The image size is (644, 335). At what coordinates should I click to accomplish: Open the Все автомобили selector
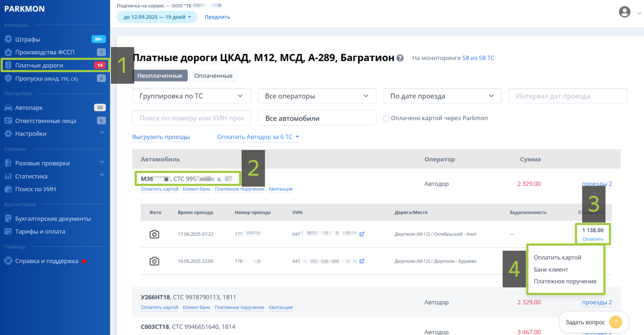click(317, 118)
